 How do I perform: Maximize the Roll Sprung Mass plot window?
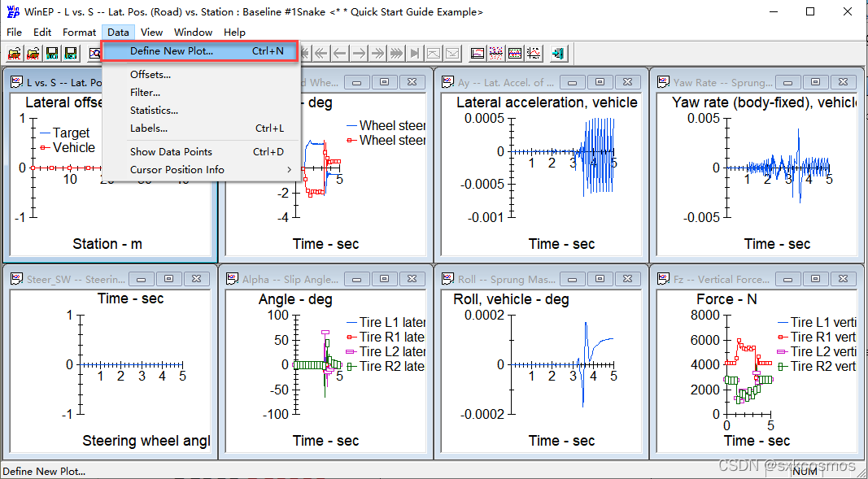[x=600, y=279]
